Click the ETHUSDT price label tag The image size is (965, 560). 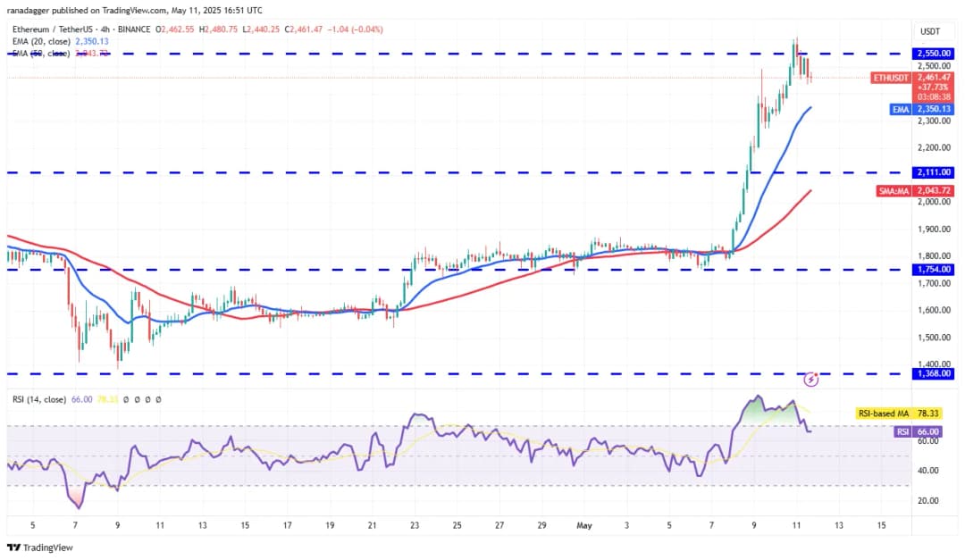coord(891,78)
